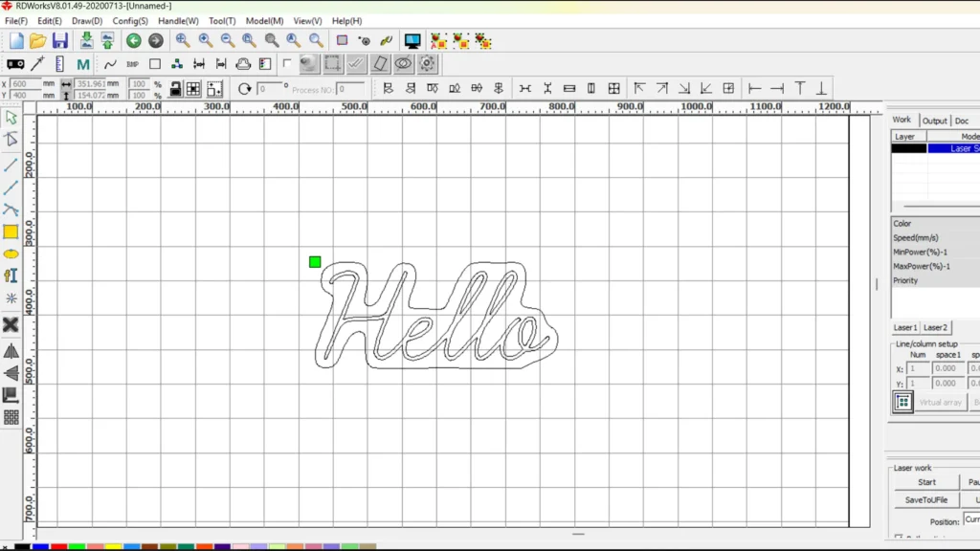The width and height of the screenshot is (980, 551).
Task: Click the align to top-left corner arrow icon
Action: pos(639,89)
